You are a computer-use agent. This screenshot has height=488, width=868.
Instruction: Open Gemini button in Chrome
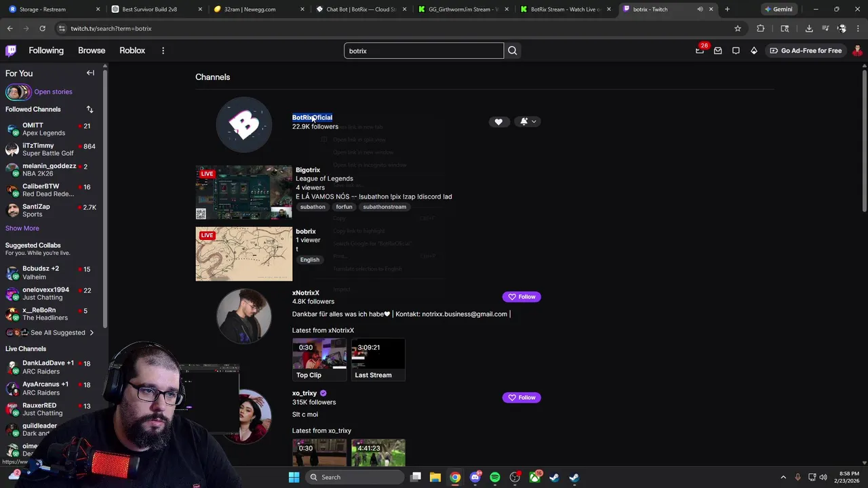pos(778,9)
